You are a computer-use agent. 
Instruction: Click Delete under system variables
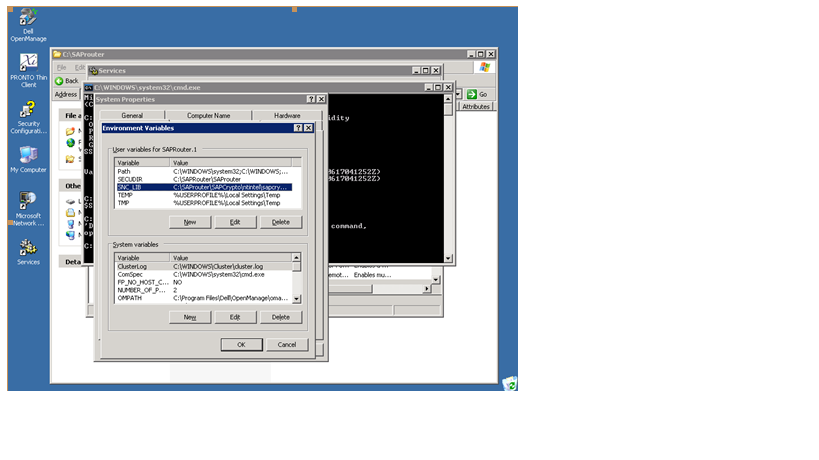coord(280,317)
